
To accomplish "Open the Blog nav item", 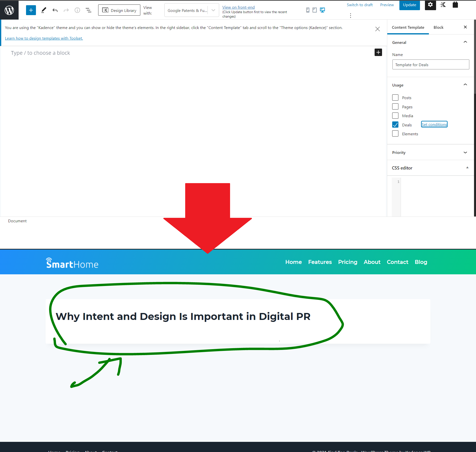I will click(x=421, y=262).
